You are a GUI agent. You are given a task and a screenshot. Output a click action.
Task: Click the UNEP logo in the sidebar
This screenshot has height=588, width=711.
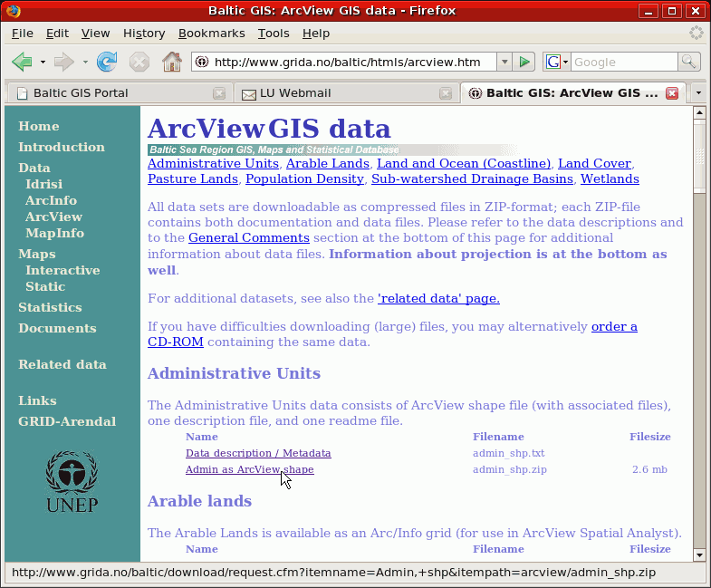(72, 482)
